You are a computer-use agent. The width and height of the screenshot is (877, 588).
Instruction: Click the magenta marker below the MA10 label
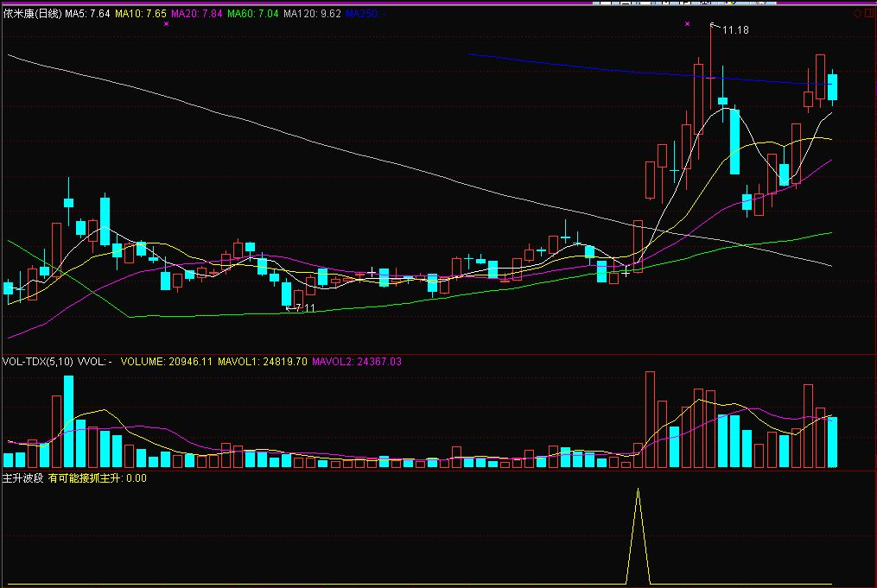(x=166, y=24)
